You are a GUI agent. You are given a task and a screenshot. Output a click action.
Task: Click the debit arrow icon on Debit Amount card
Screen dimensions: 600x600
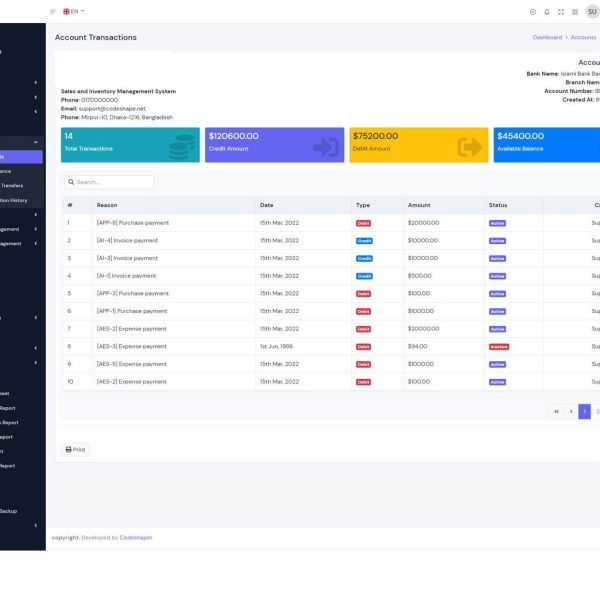pyautogui.click(x=469, y=147)
